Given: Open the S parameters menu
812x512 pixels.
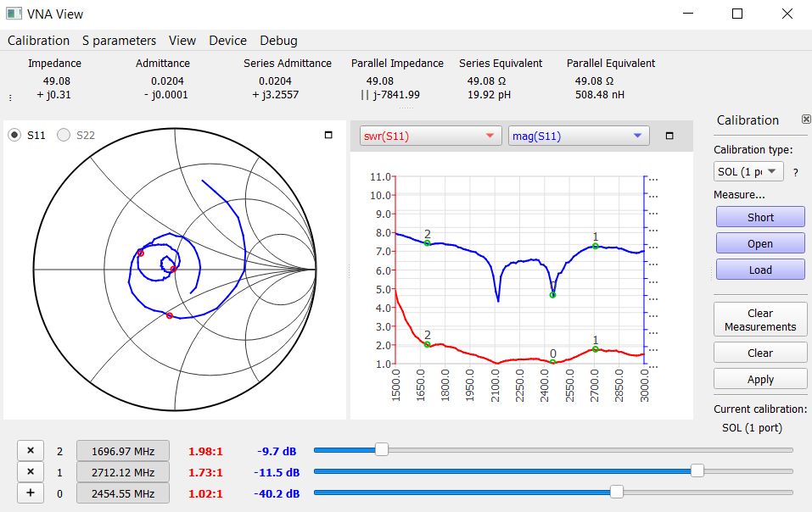Looking at the screenshot, I should [119, 41].
